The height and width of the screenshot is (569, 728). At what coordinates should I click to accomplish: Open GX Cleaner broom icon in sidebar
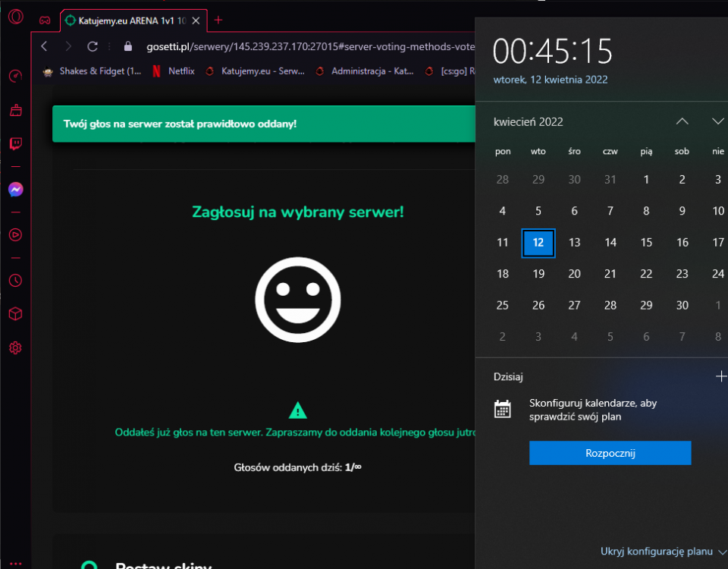(x=16, y=110)
